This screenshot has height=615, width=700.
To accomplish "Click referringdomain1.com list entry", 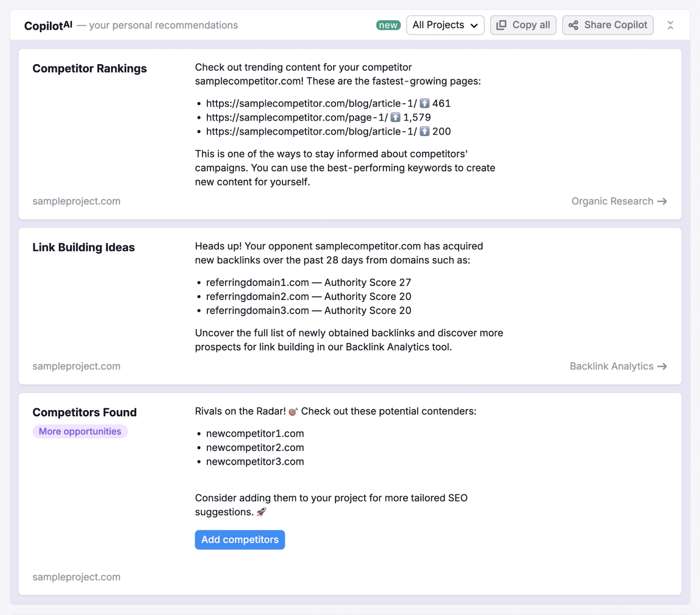I will (257, 283).
